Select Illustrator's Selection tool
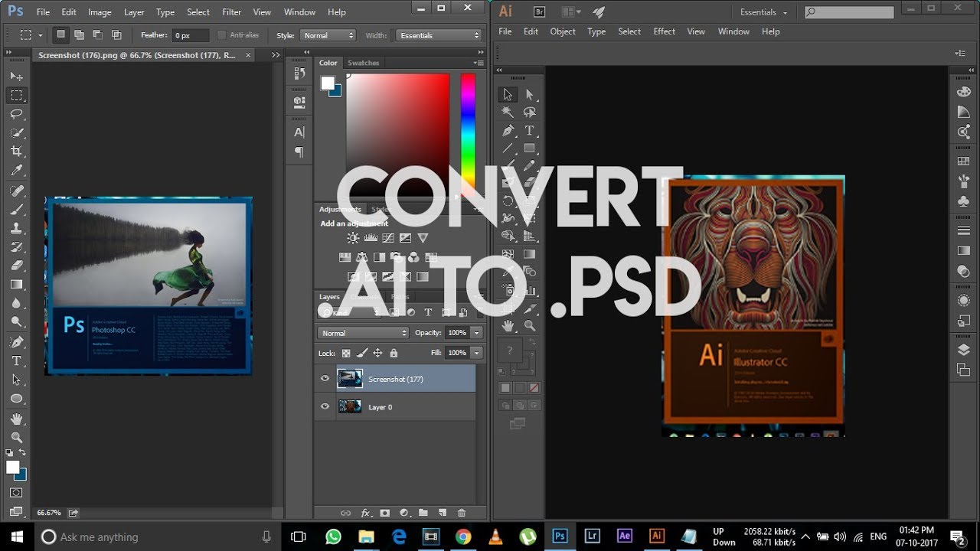 (x=507, y=94)
